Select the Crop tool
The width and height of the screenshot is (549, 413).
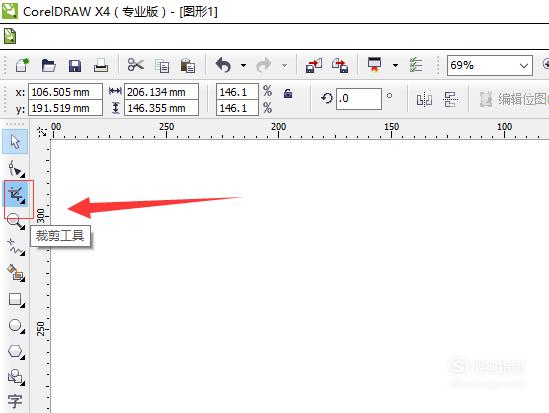[x=16, y=194]
